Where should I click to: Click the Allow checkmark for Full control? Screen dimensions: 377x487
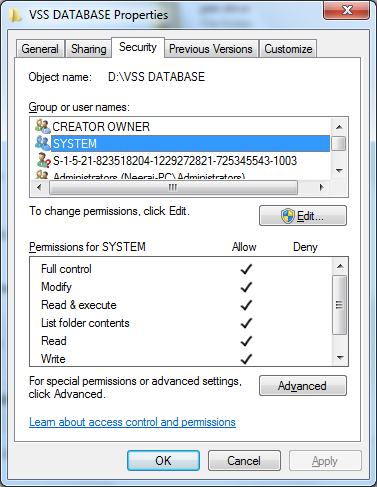[x=246, y=269]
